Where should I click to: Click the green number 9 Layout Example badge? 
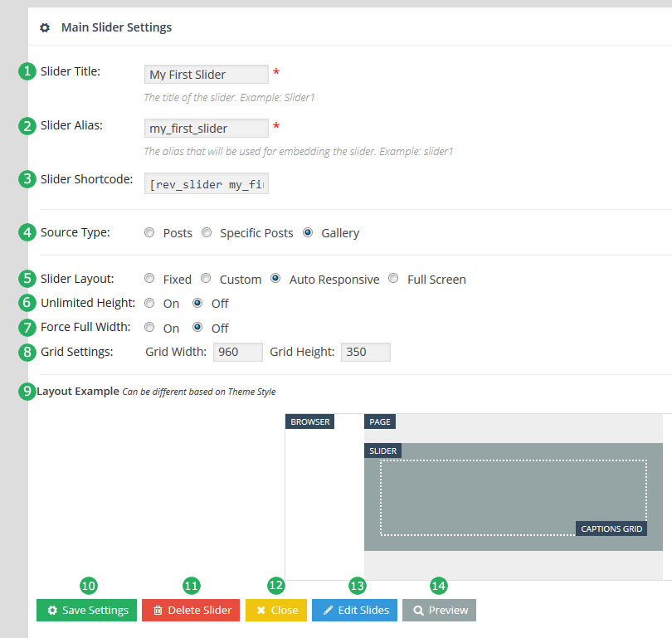28,391
